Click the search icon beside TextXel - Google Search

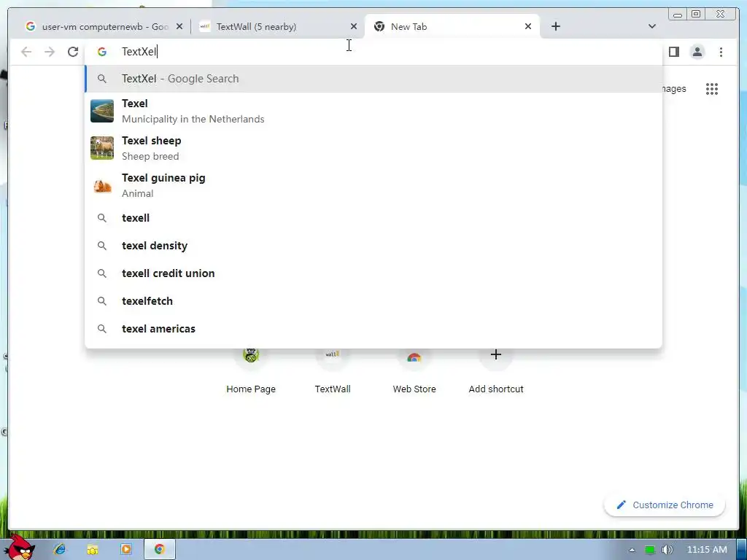102,79
